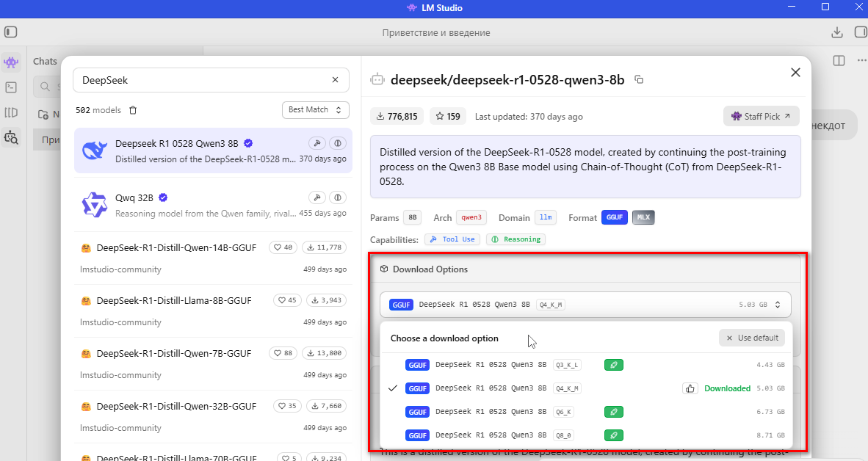Copy the deepseek-r1-0528-qwen3-8b model name
This screenshot has height=461, width=868.
tap(639, 80)
